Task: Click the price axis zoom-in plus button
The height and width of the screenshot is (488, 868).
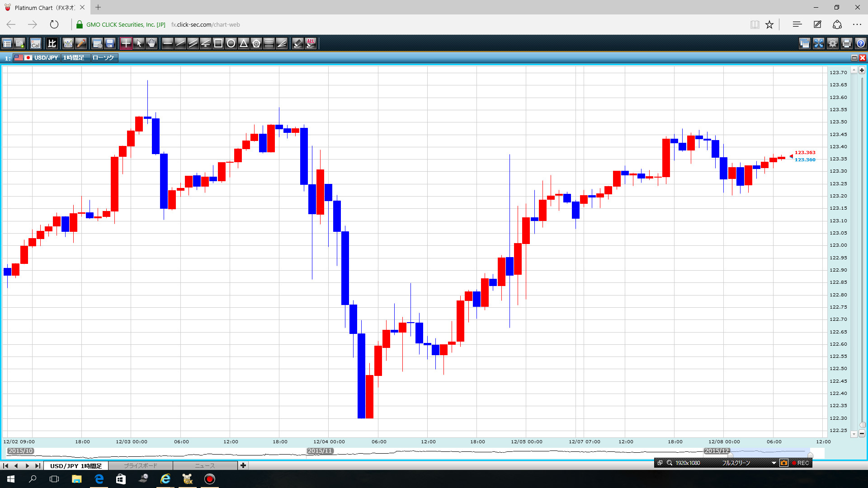Action: pyautogui.click(x=862, y=70)
